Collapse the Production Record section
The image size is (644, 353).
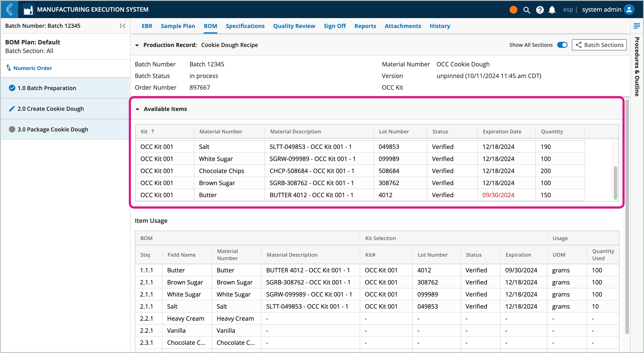click(137, 45)
